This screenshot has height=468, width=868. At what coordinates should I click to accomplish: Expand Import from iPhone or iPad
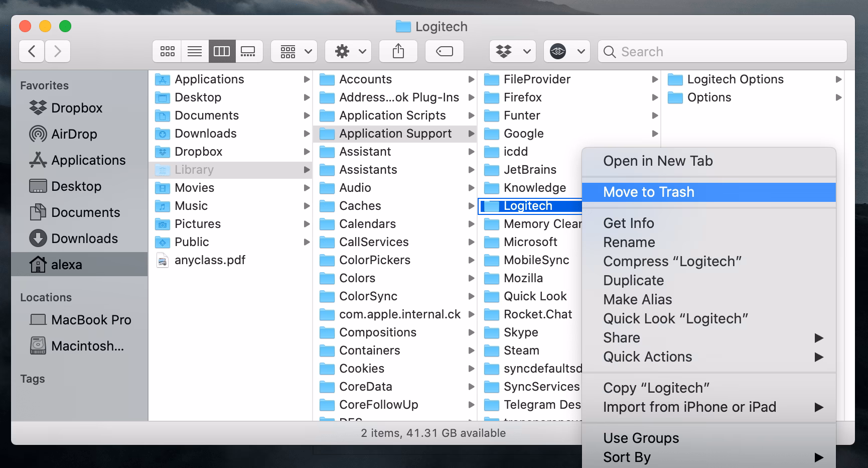pyautogui.click(x=709, y=407)
